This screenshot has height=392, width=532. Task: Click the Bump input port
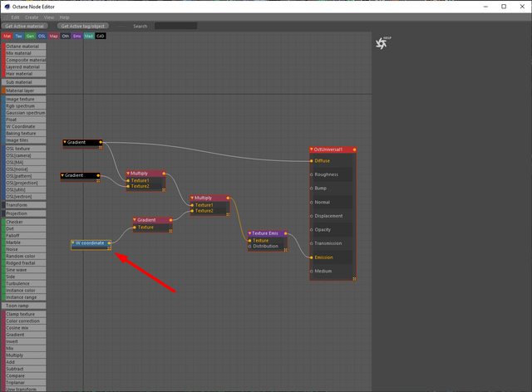(x=312, y=189)
